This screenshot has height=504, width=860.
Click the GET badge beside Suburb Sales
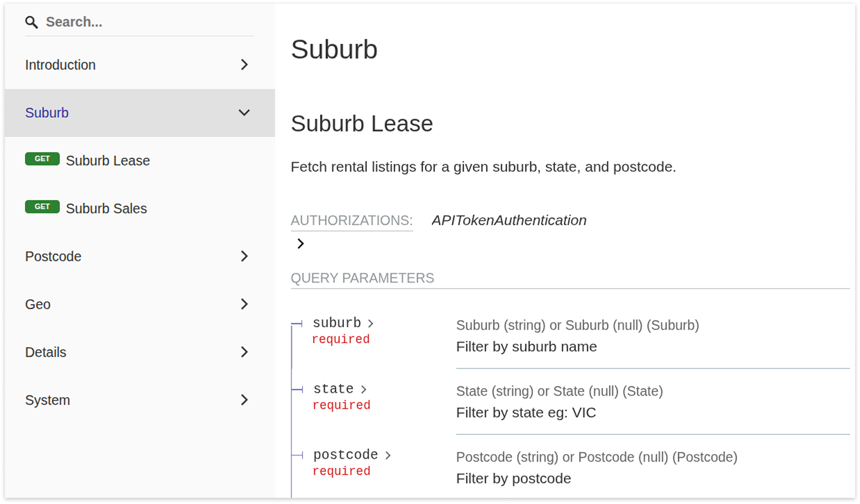click(x=42, y=207)
